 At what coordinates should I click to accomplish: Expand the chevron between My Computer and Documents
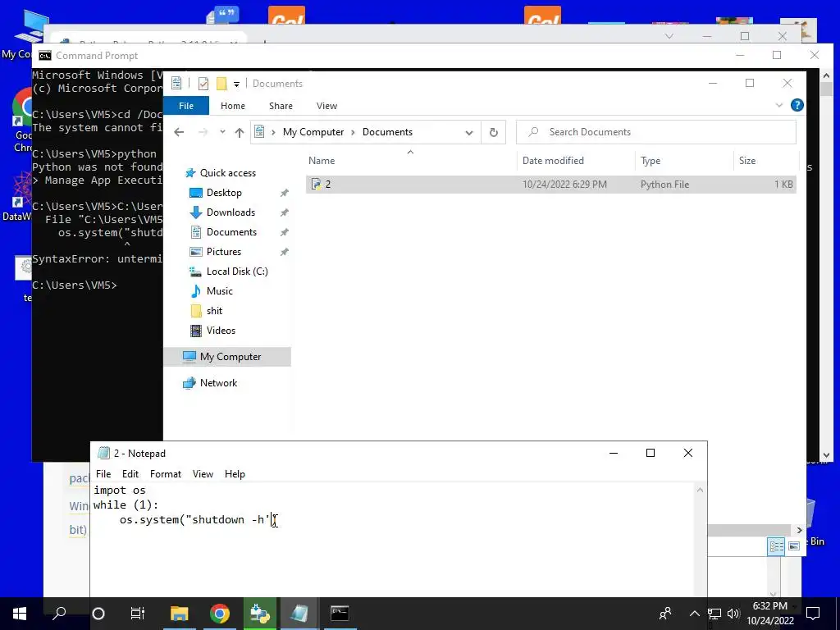pyautogui.click(x=353, y=132)
